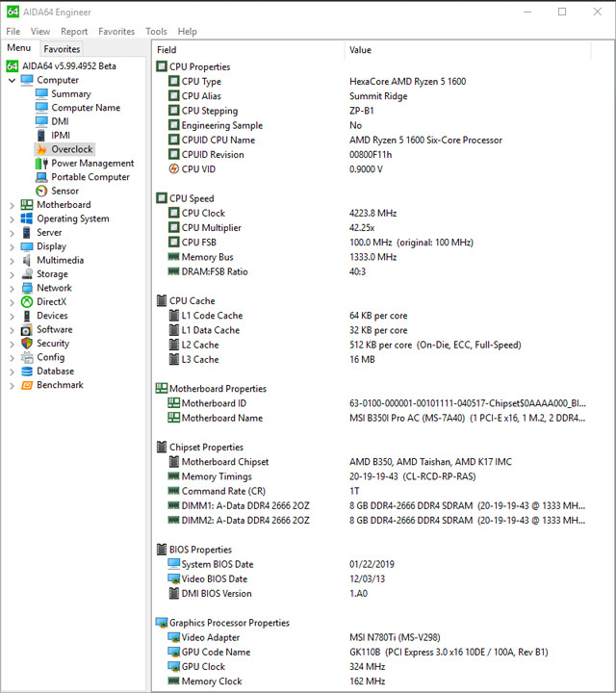The height and width of the screenshot is (693, 616).
Task: Click the CPUID Revision value 00800F11h
Action: coord(371,155)
